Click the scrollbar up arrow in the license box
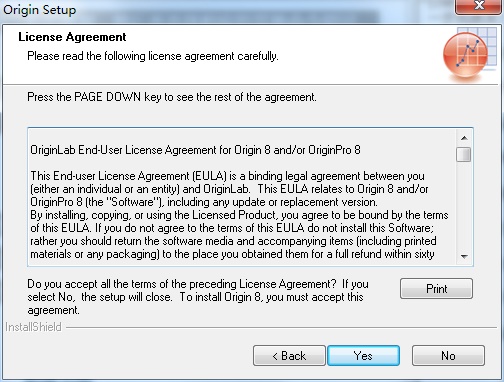 click(x=464, y=138)
